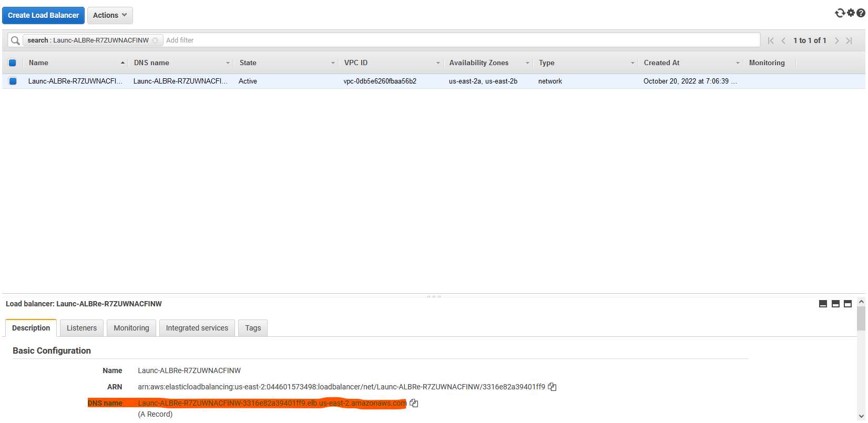Click the ARN value text
Image resolution: width=868 pixels, height=423 pixels.
coord(341,387)
